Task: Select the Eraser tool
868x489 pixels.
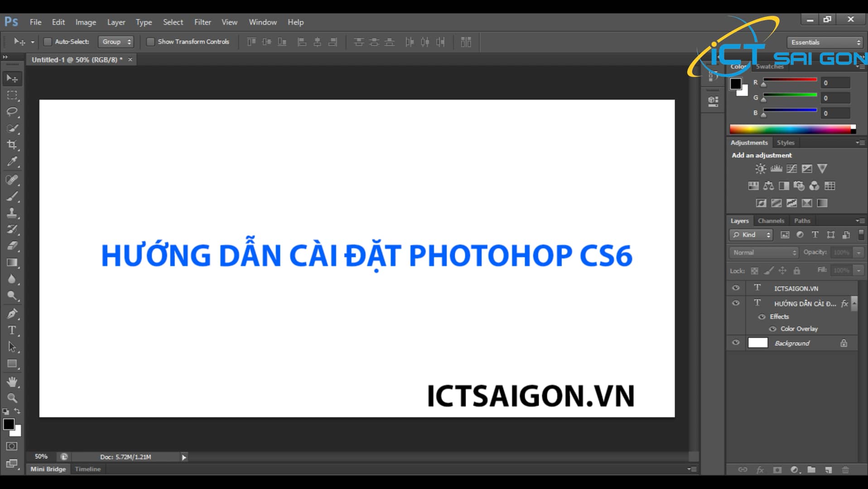Action: [x=12, y=246]
